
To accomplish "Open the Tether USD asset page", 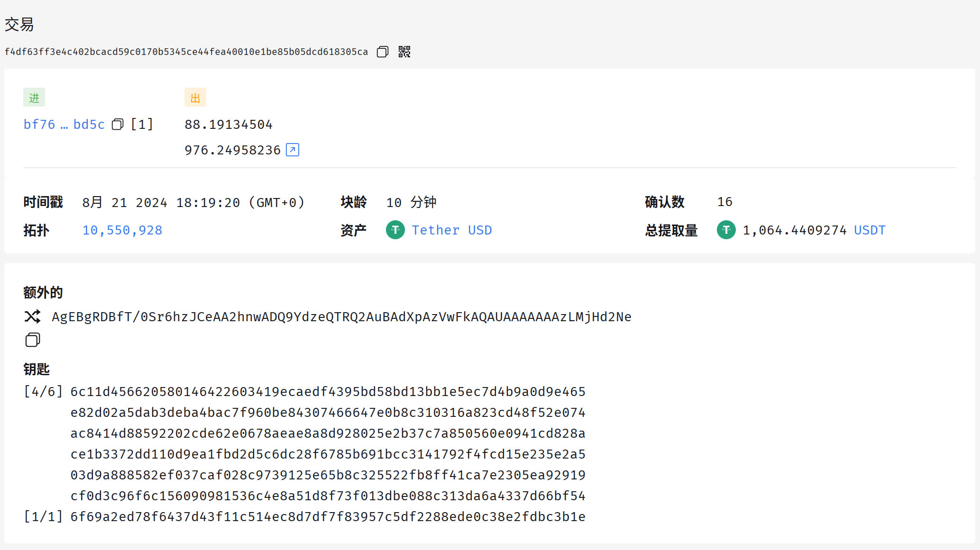I will [452, 230].
